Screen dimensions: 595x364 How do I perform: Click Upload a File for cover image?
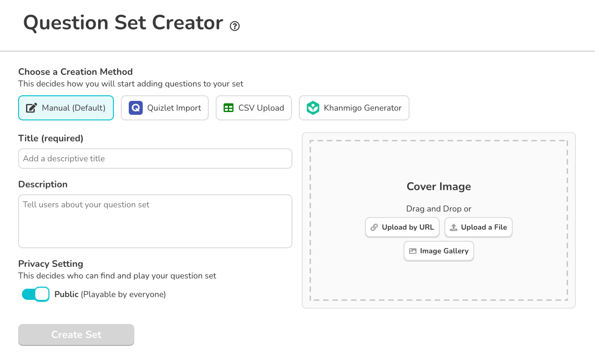coord(478,227)
